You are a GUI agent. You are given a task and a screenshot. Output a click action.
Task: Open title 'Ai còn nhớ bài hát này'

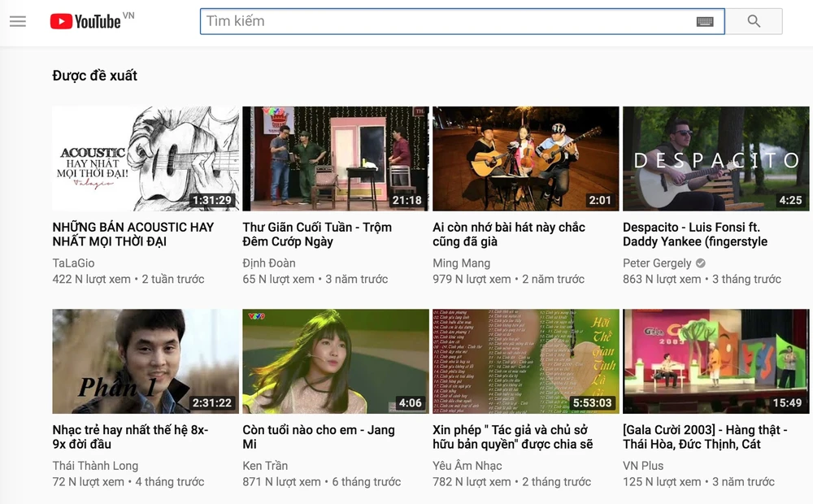coord(509,234)
